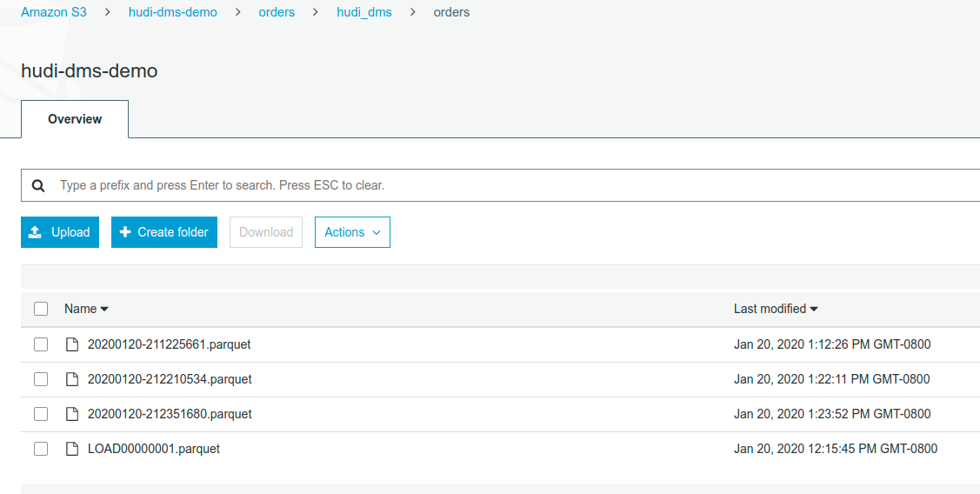The width and height of the screenshot is (980, 494).
Task: Click the search magnifier icon
Action: tap(38, 186)
